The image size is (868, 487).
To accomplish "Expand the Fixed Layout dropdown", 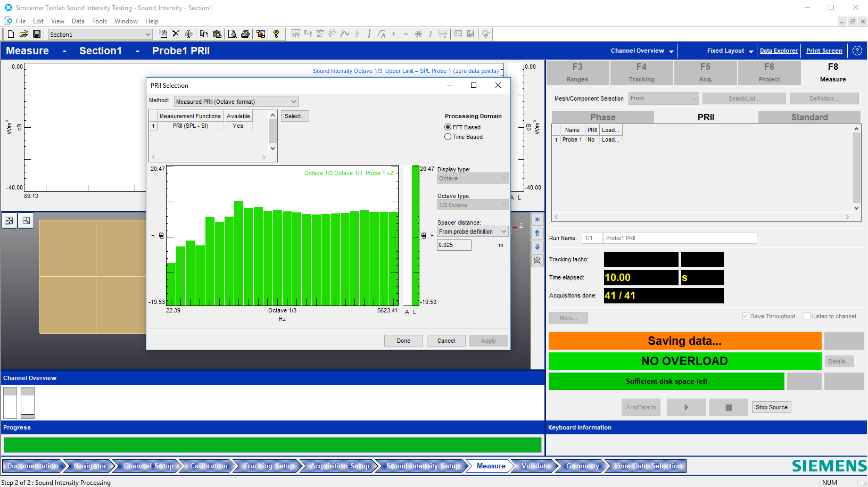I will click(x=751, y=51).
